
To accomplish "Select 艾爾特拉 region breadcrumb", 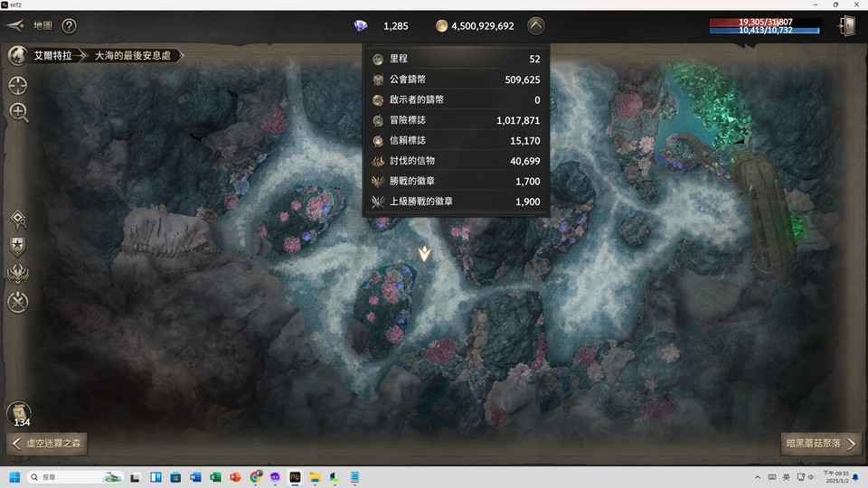I will pyautogui.click(x=53, y=55).
